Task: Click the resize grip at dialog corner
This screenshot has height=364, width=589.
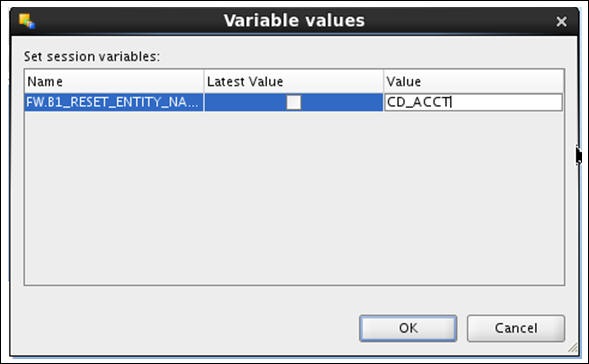Action: 572,347
